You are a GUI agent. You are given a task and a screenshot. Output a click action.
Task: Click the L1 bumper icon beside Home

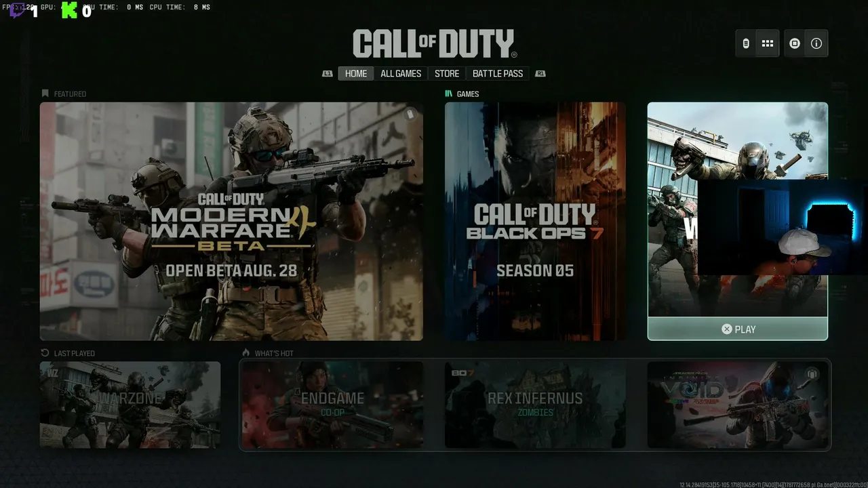328,74
